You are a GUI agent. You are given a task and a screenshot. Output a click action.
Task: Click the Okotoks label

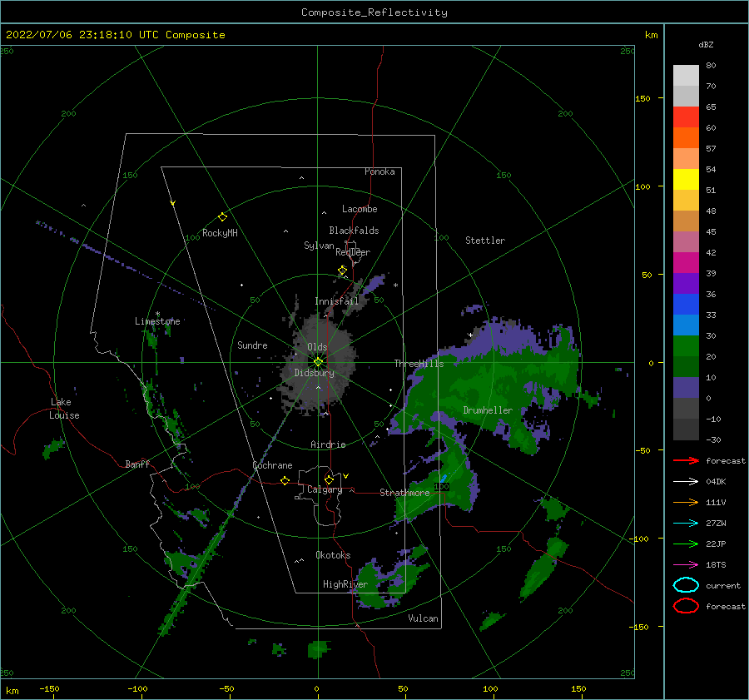(334, 555)
